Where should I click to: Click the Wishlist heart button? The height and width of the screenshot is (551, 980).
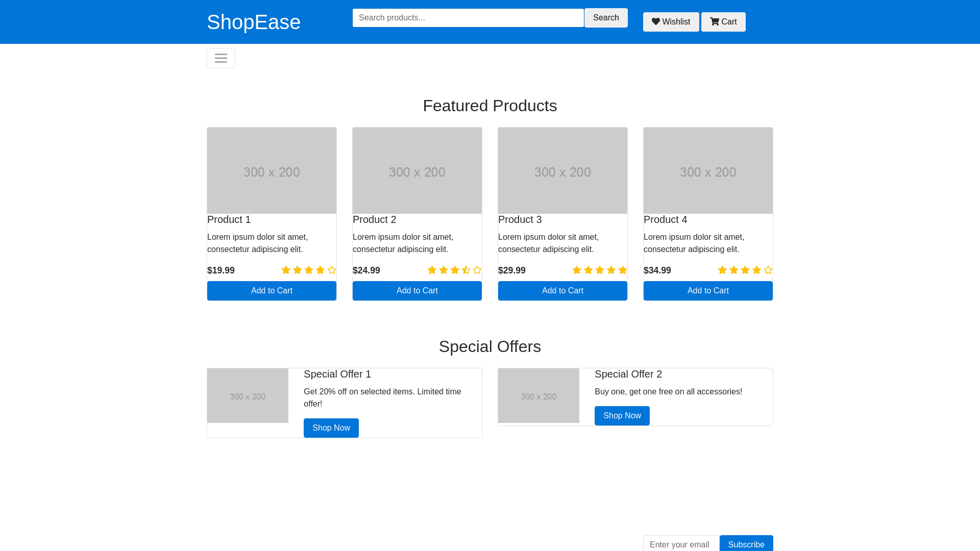(671, 22)
